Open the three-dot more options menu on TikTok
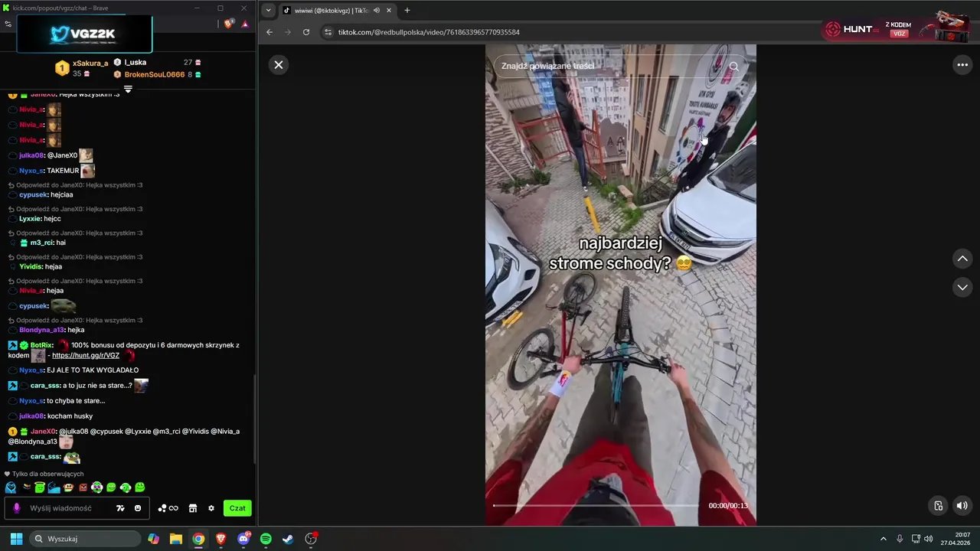The image size is (980, 551). [962, 65]
